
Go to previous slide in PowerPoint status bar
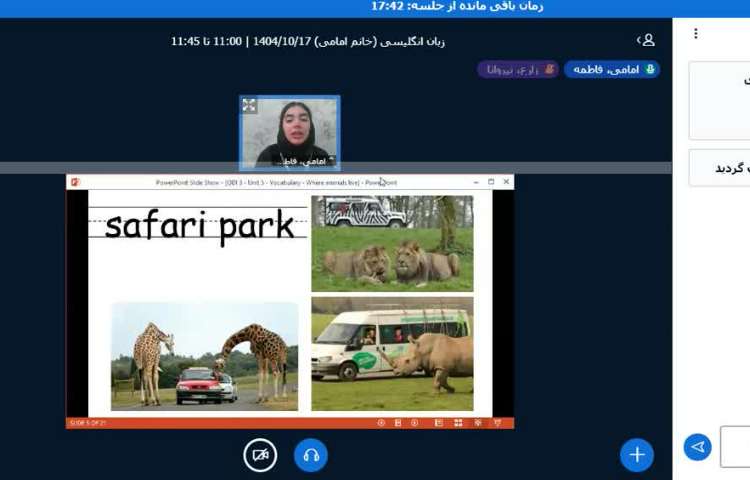381,423
